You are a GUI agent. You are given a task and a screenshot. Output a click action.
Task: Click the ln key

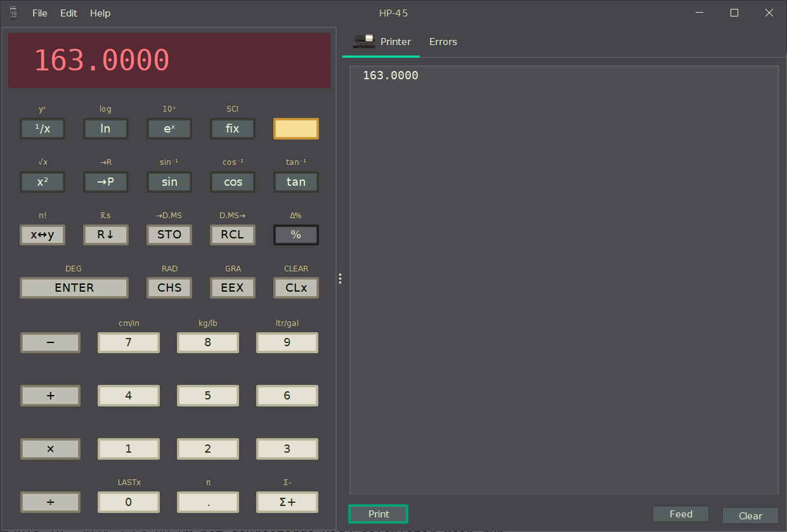(106, 129)
